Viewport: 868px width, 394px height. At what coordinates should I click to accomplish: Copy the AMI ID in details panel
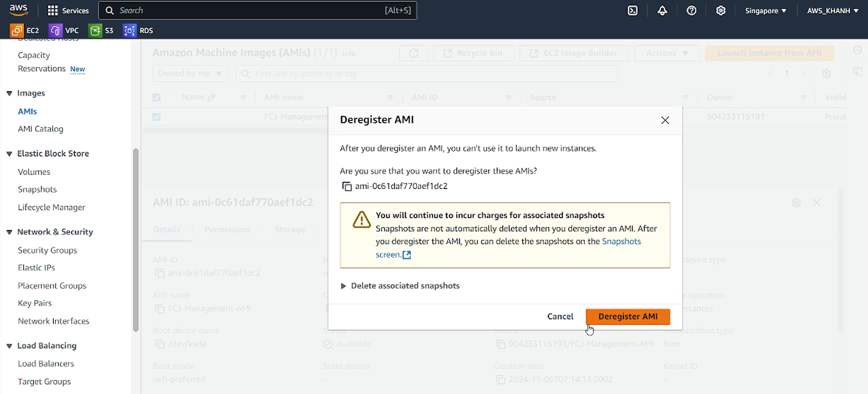(x=160, y=273)
